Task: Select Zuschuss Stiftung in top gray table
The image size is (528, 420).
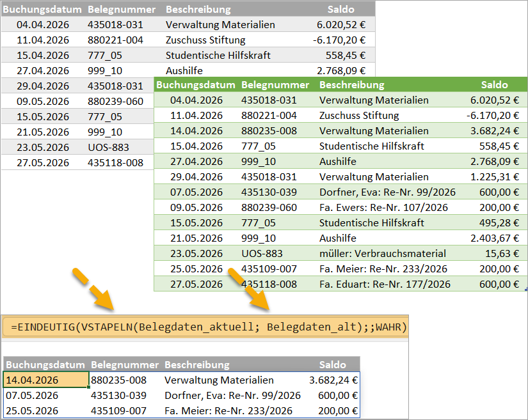Action: 205,40
